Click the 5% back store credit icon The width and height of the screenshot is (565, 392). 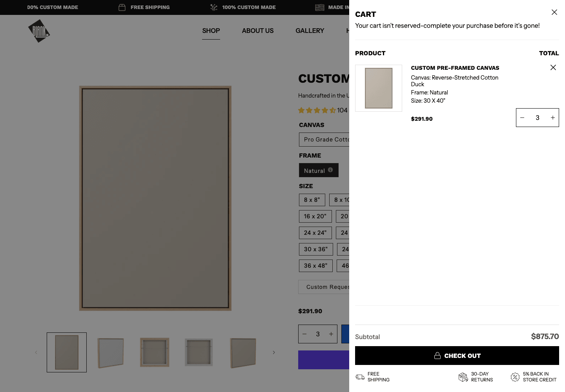click(515, 377)
